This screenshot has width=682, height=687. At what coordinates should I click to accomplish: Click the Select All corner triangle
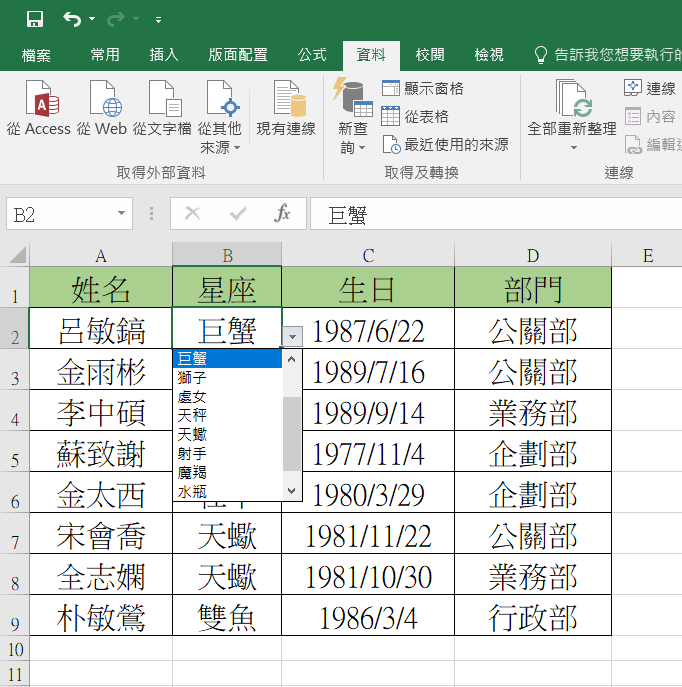[x=18, y=255]
